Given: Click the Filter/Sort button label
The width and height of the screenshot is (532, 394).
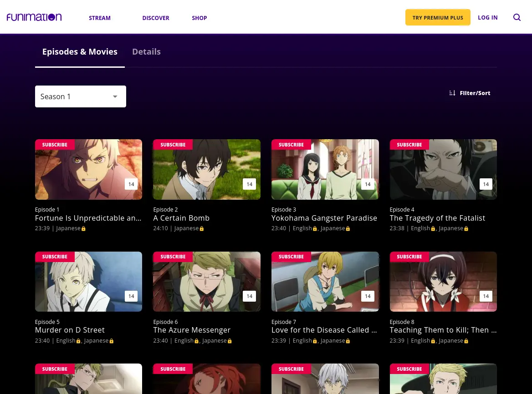Looking at the screenshot, I should click(475, 93).
